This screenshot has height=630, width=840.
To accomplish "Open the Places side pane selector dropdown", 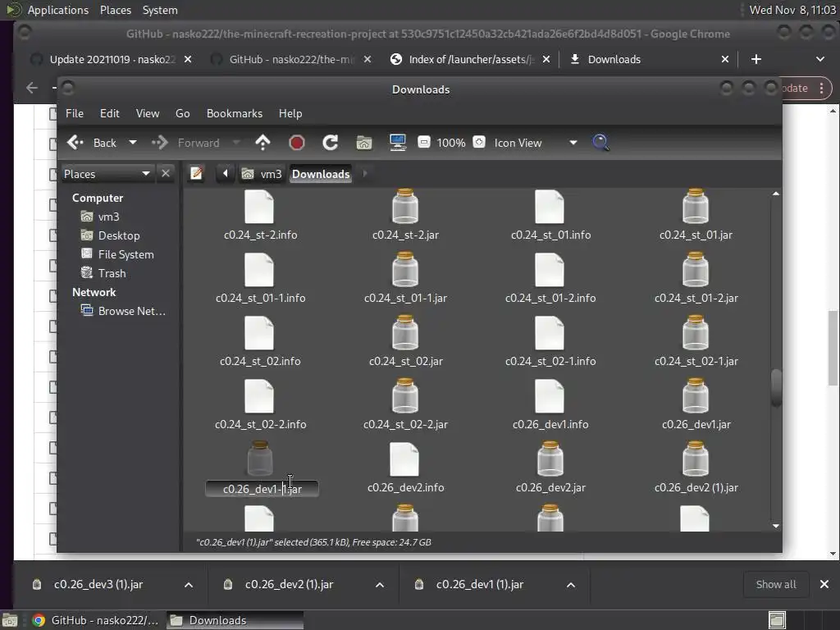I will 107,174.
